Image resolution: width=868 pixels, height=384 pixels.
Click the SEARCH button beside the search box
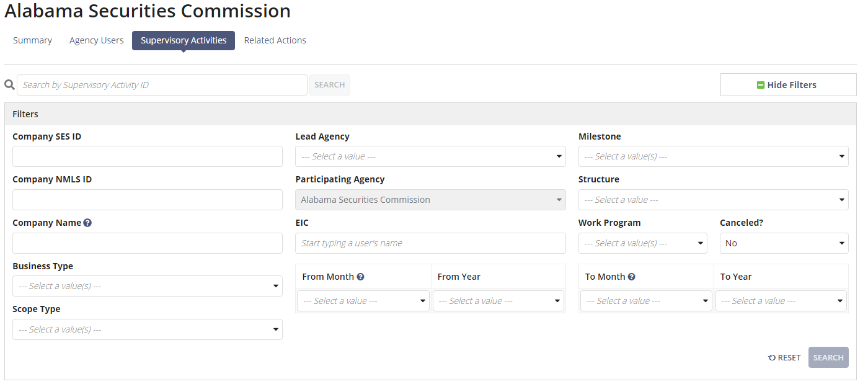[x=329, y=84]
